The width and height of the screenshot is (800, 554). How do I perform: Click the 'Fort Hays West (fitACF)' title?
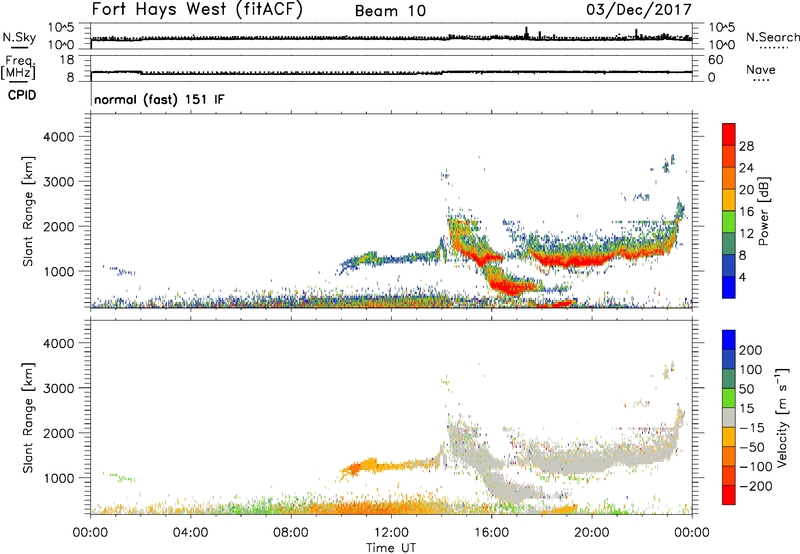[197, 10]
